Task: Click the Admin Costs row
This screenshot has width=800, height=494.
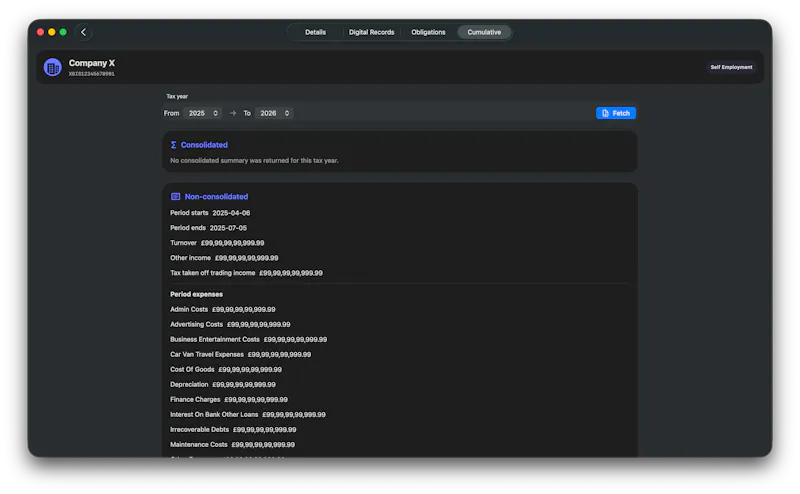Action: coord(222,309)
